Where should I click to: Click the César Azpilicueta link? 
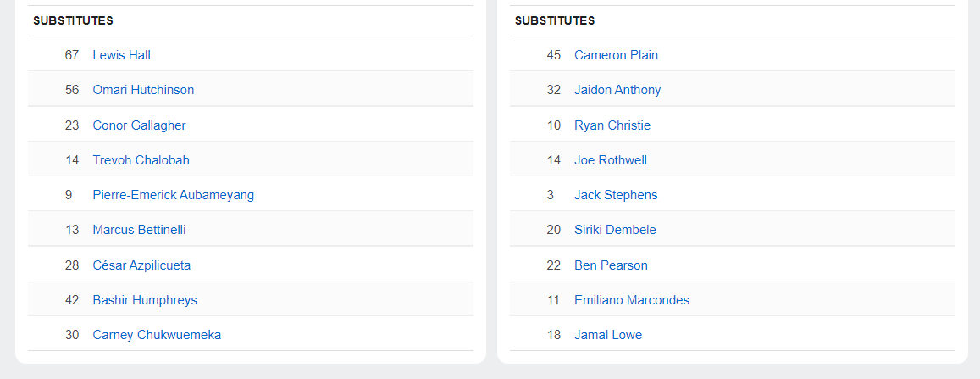coord(141,265)
